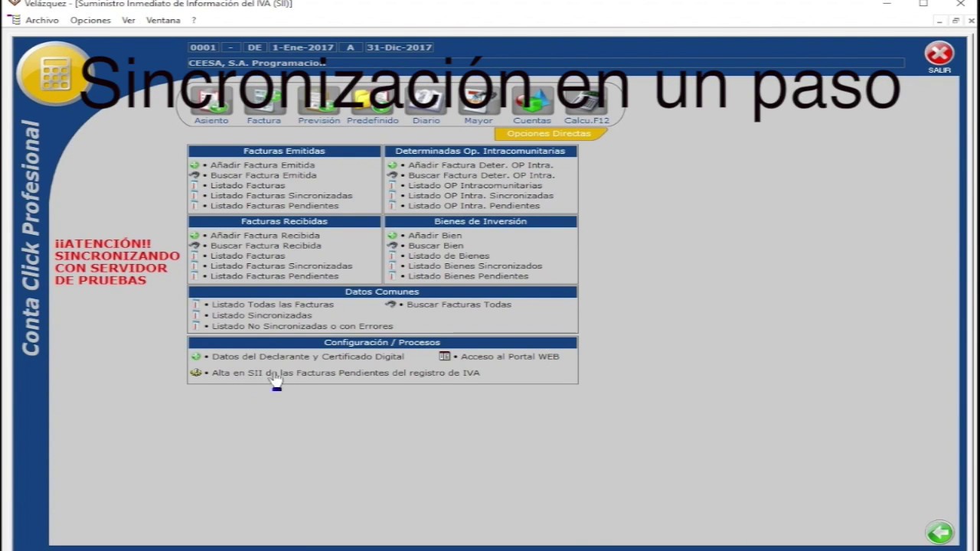The width and height of the screenshot is (980, 551).
Task: Open Listado Facturas Pendientes under Facturas Emitidas
Action: [274, 206]
